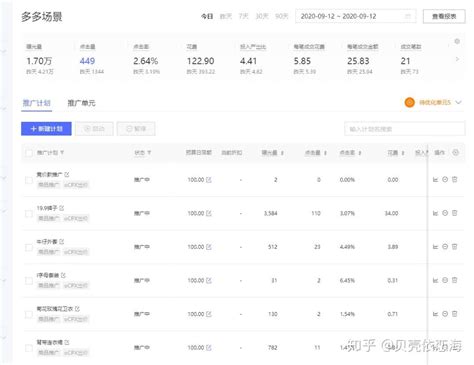
Task: Open metrics settings gear near top right
Action: click(457, 41)
